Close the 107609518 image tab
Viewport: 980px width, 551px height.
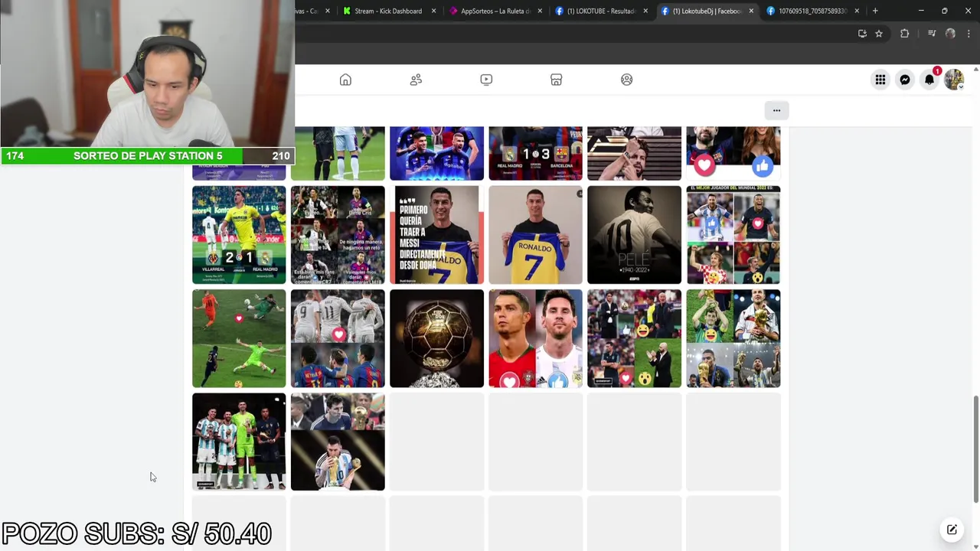(857, 11)
